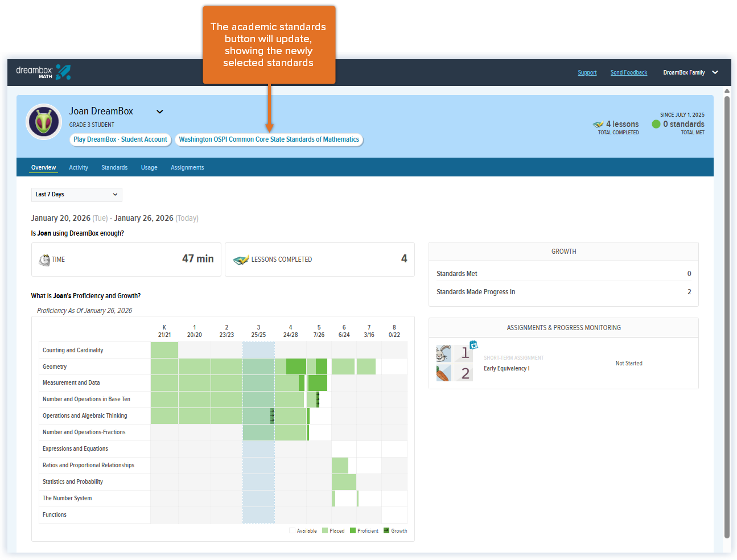
Task: Expand the DreamBox Family account menu
Action: [715, 72]
